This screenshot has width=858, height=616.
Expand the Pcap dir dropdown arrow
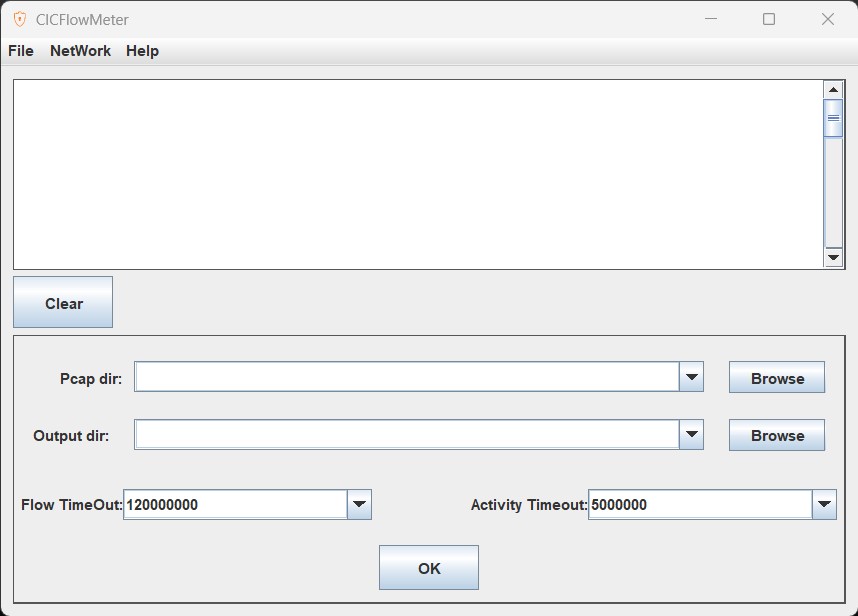pos(692,377)
